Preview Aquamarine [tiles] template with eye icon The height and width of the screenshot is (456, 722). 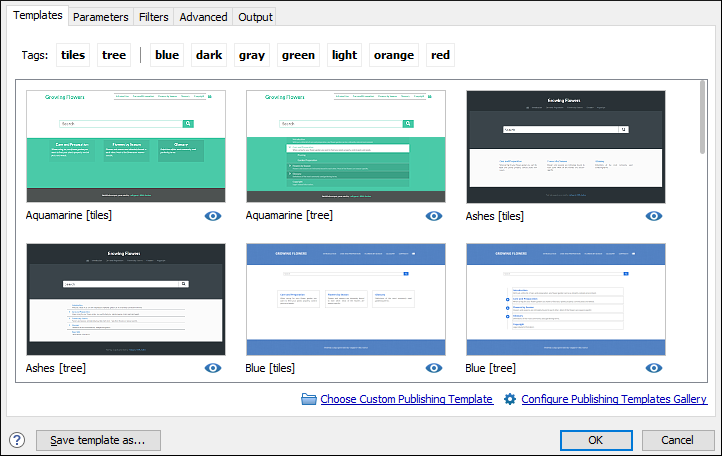[x=214, y=216]
